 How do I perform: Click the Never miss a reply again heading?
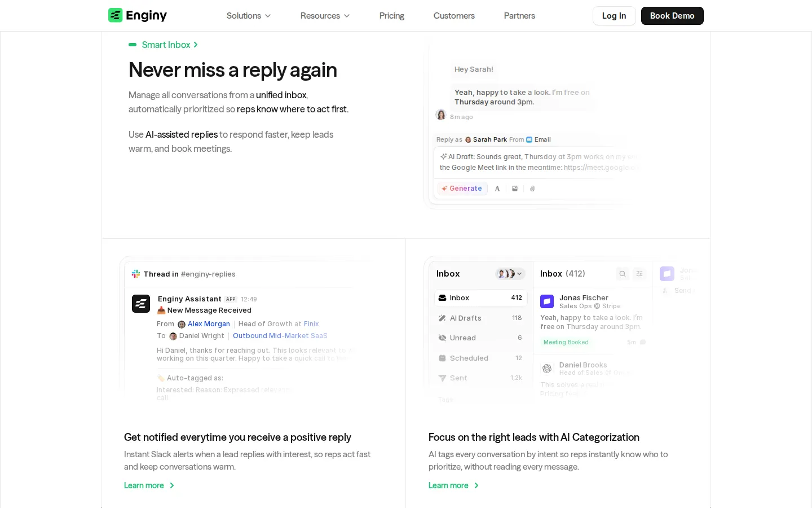click(x=233, y=70)
